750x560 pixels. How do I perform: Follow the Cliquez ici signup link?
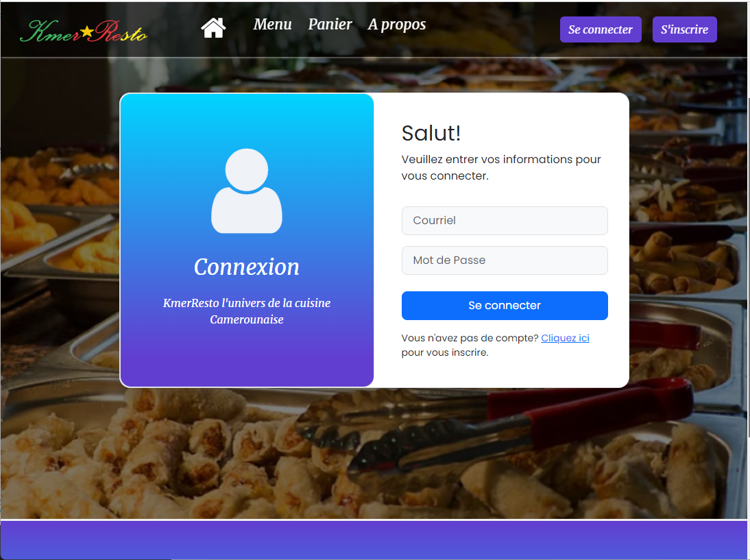pyautogui.click(x=565, y=338)
